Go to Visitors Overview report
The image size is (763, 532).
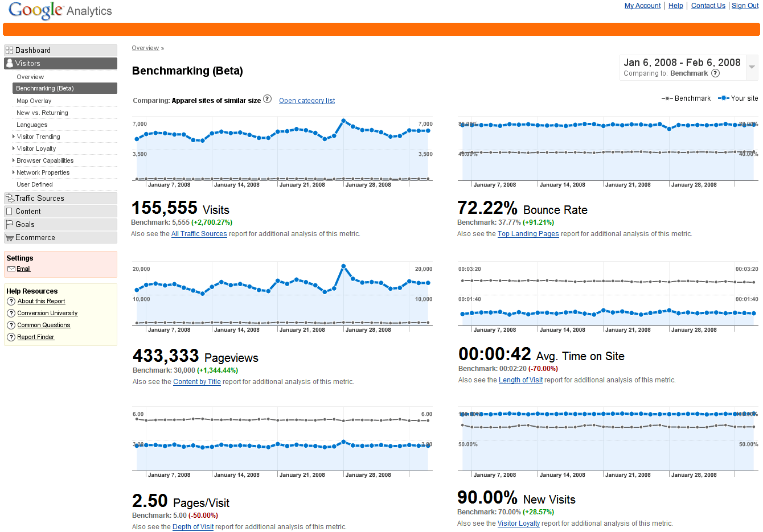[x=30, y=77]
